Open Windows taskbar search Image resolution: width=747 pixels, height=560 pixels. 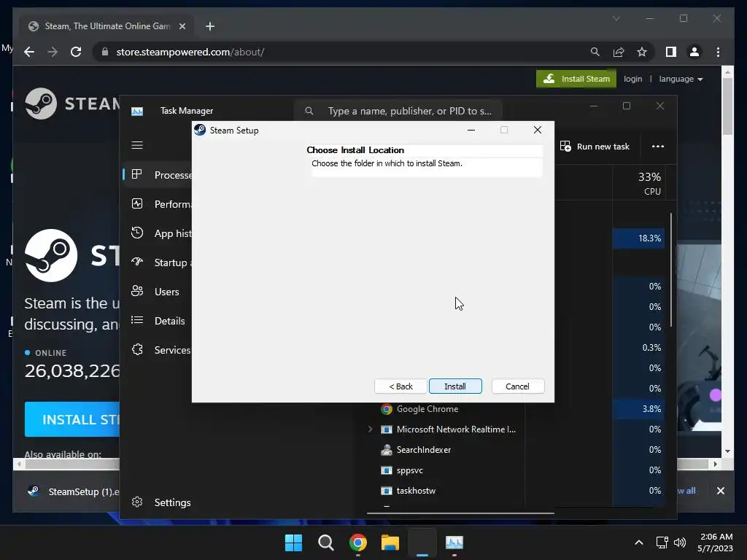tap(326, 542)
